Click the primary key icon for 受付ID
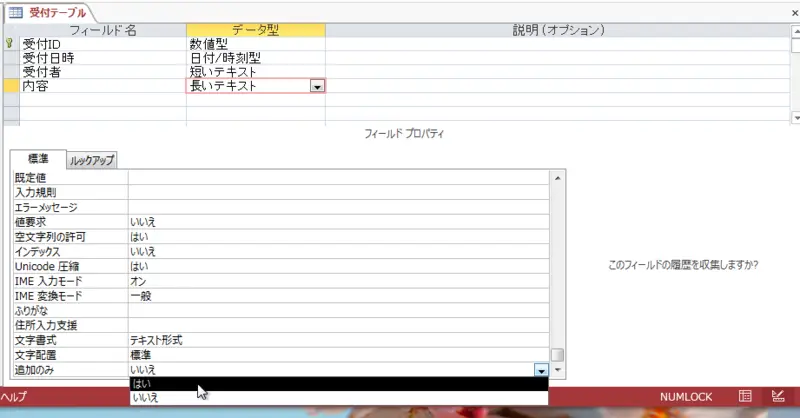800x418 pixels. (10, 44)
